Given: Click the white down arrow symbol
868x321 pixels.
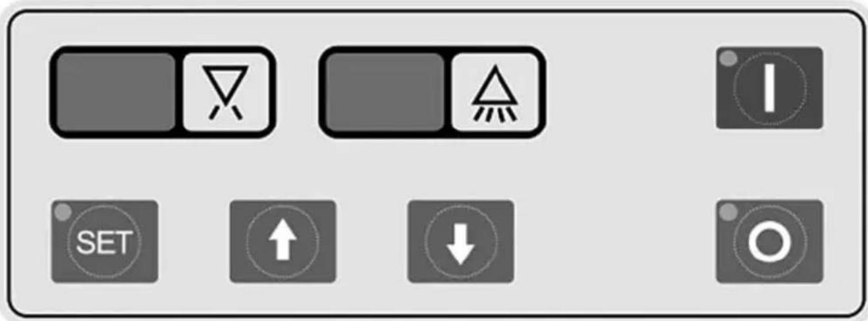Looking at the screenshot, I should tap(460, 244).
